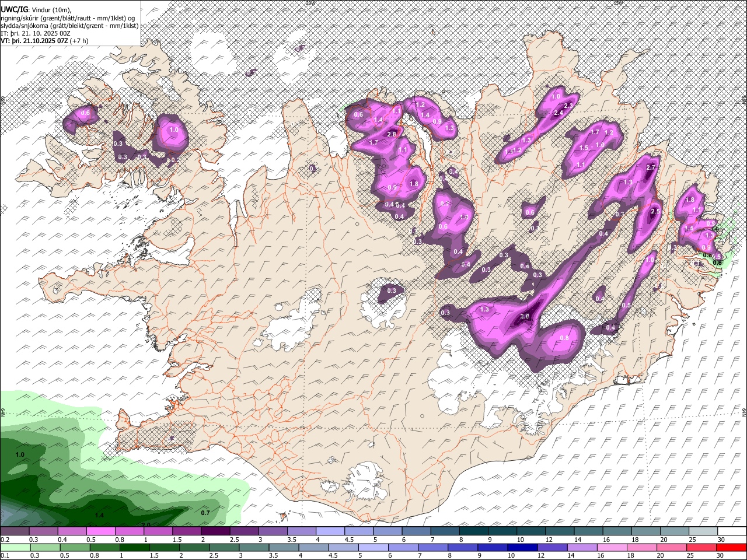Click the rigning/skúrir description line
747x560 pixels.
69,18
